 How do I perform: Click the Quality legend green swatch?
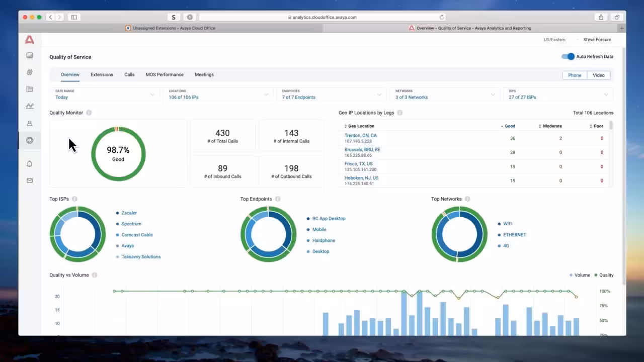(x=596, y=275)
